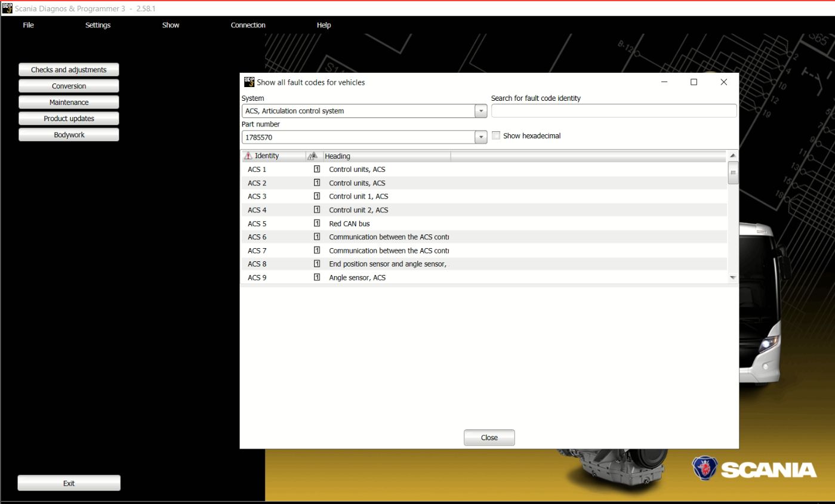Click the Bodywork button in the sidebar
Screen dimensions: 835x504
click(69, 134)
